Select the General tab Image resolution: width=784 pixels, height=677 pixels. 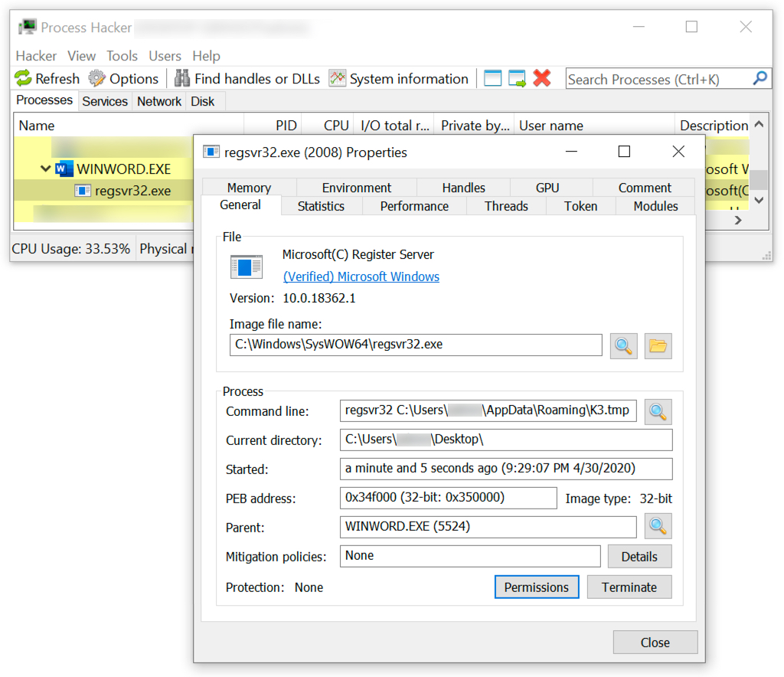pos(240,205)
